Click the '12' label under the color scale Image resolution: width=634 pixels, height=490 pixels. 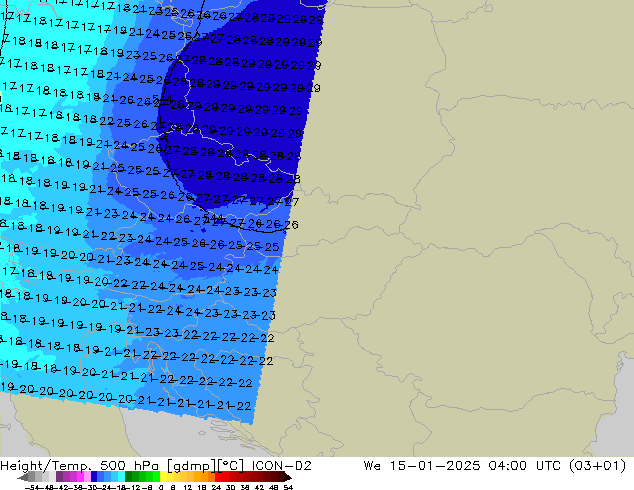pyautogui.click(x=188, y=487)
